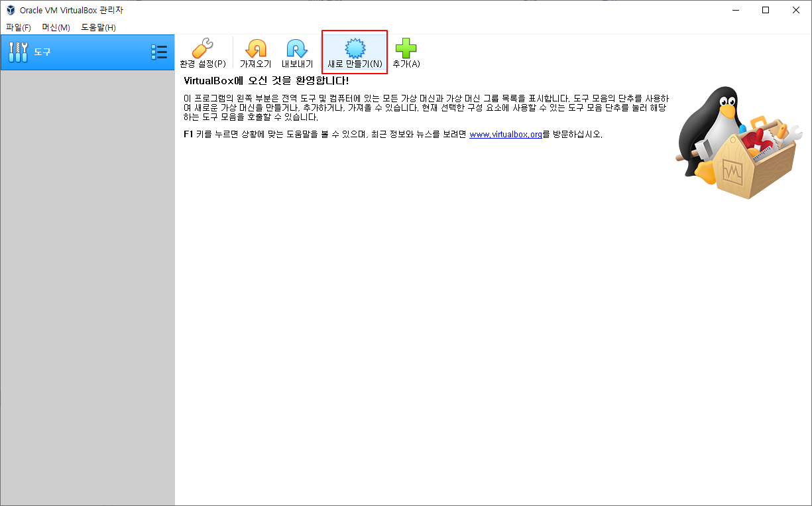Minimize the VirtualBox 관리자 window
This screenshot has height=506, width=812.
coord(736,10)
